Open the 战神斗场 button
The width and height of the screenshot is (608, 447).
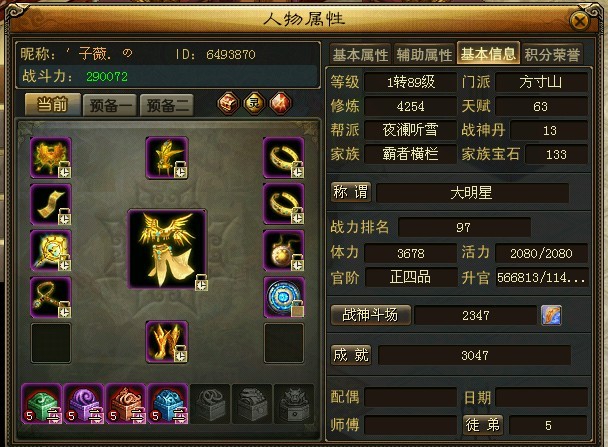click(370, 315)
